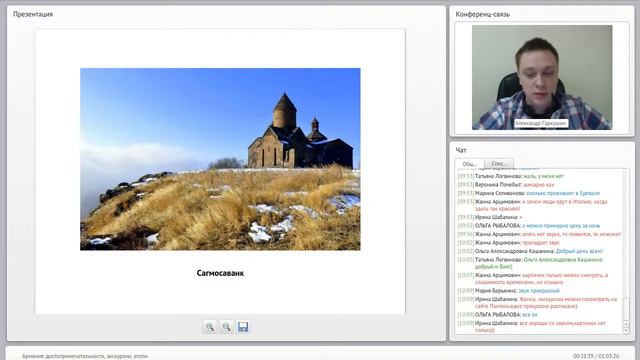Click the chat scrollbar down arrow
The height and width of the screenshot is (360, 640).
pyautogui.click(x=626, y=331)
